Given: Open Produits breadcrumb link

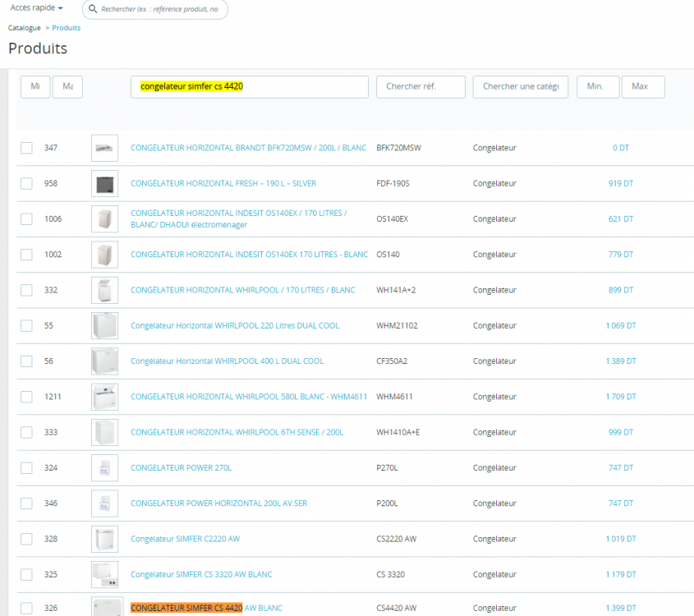Looking at the screenshot, I should 67,28.
